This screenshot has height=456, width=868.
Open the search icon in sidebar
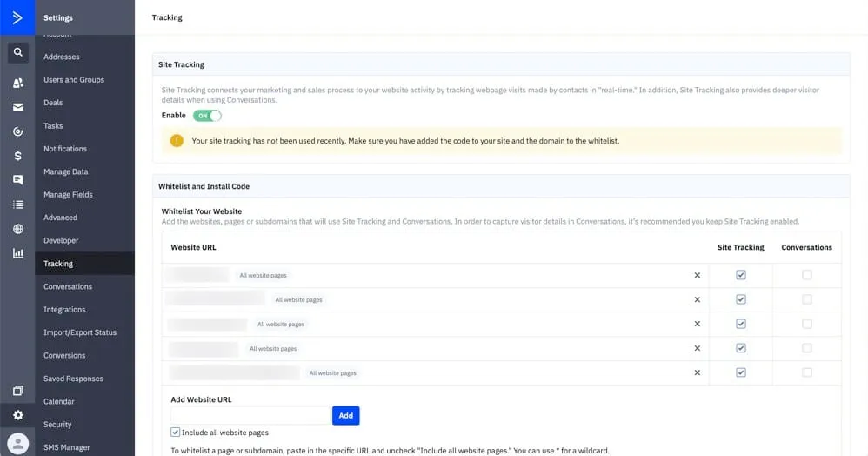click(17, 53)
